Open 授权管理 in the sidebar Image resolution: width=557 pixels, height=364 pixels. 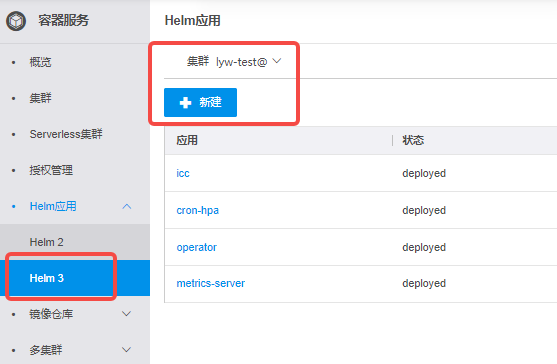(51, 170)
